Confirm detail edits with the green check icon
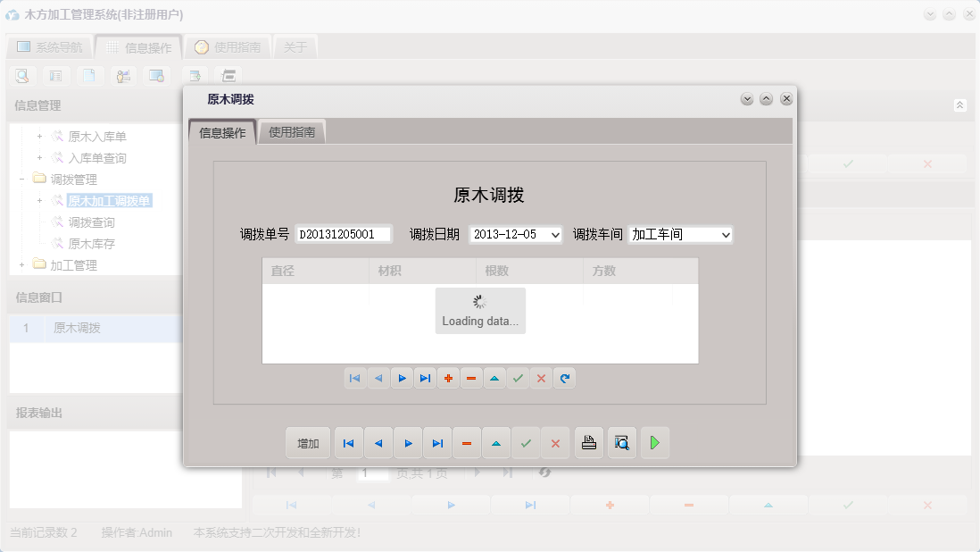This screenshot has width=980, height=552. (518, 378)
